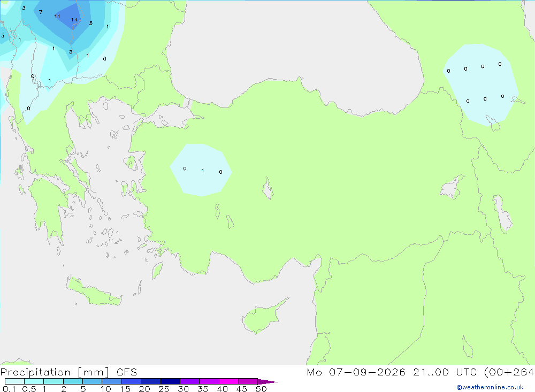The height and width of the screenshot is (392, 535).
Task: Click the 50 label on legend scale
Action: (x=261, y=389)
